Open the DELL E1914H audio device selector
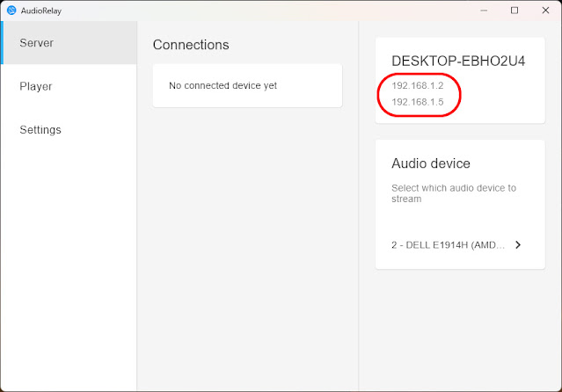The width and height of the screenshot is (562, 392). tap(449, 244)
